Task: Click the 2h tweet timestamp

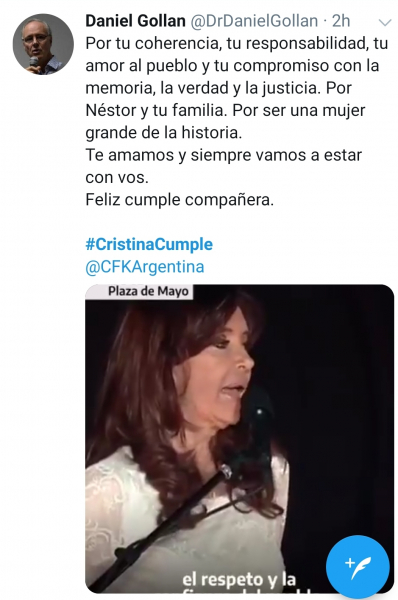Action: [341, 21]
